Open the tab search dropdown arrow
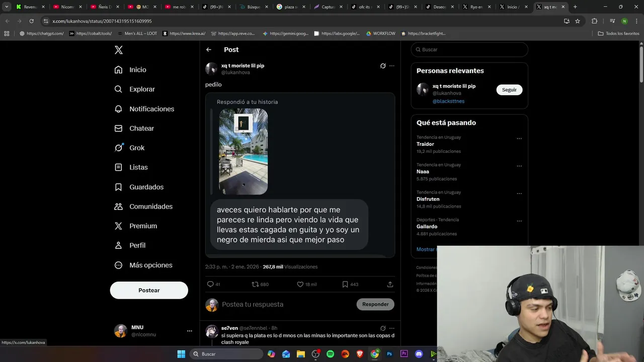Viewport: 644px width, 362px height. (x=7, y=7)
